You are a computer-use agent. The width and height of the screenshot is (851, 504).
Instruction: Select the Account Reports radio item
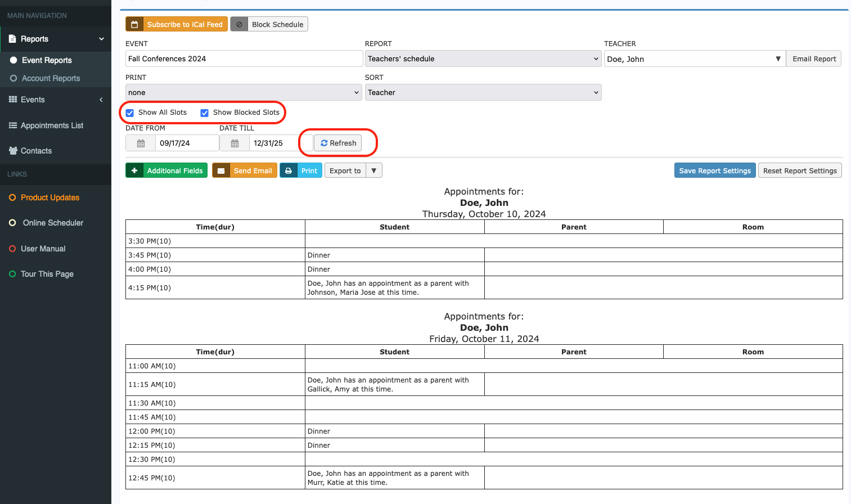(13, 78)
